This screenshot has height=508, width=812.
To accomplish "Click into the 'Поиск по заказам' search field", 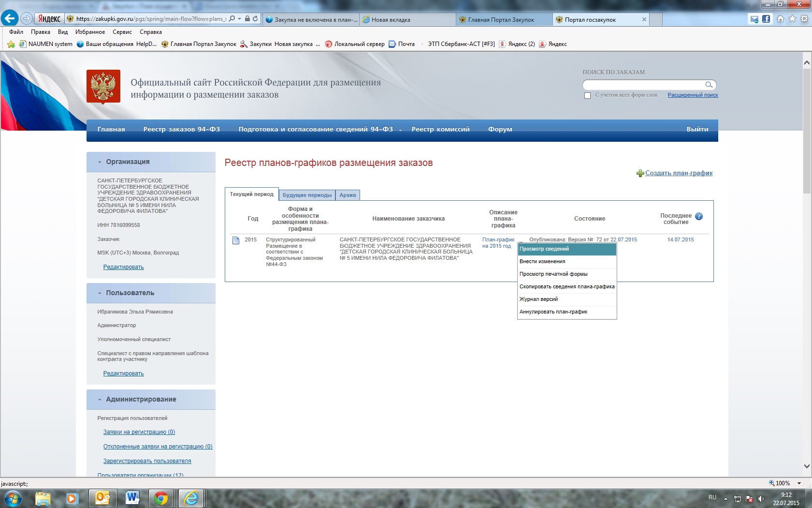I will point(644,85).
